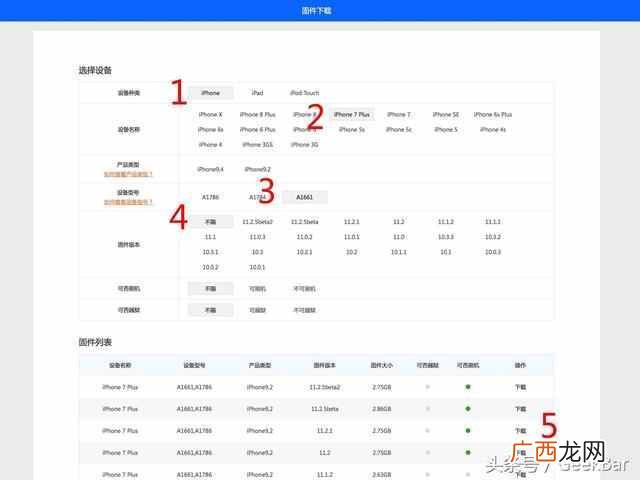Filter firmware version 11.1.2
640x480 pixels.
pyautogui.click(x=446, y=222)
